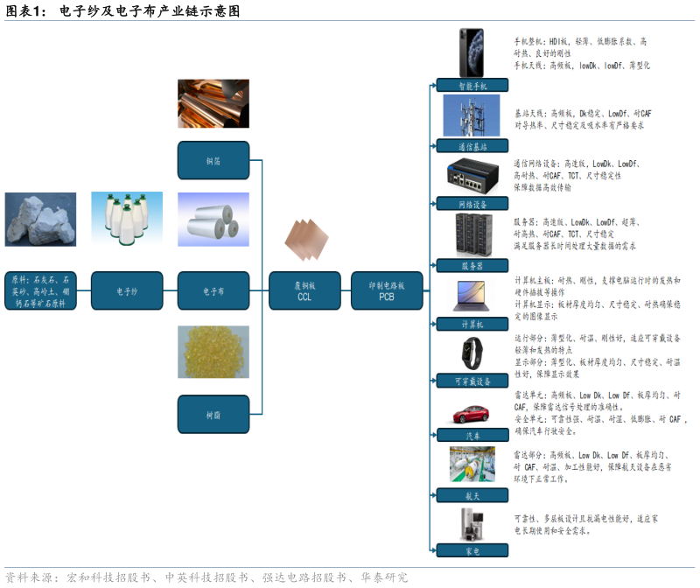Select the 铜箔 box

213,161
